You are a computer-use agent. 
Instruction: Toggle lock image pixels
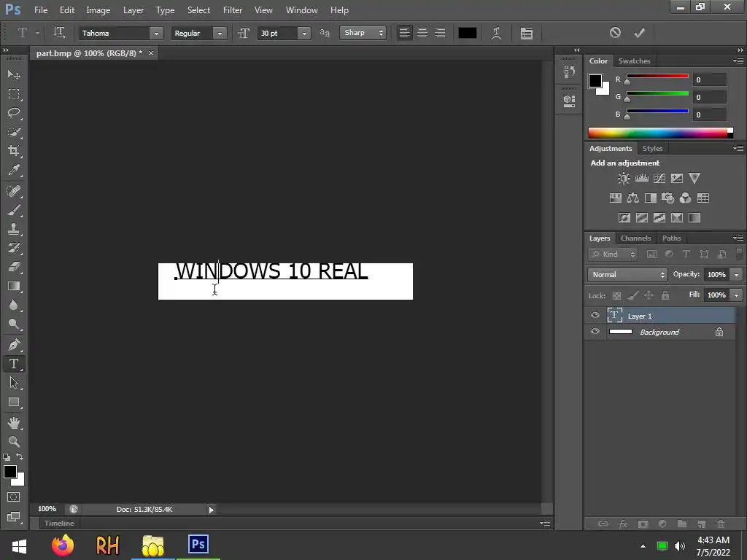632,296
